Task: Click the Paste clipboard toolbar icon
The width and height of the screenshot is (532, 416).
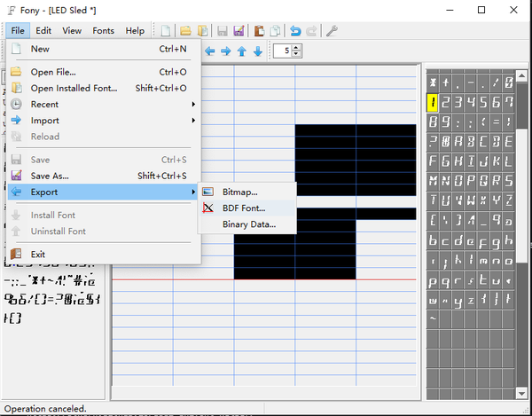Action: pos(259,31)
